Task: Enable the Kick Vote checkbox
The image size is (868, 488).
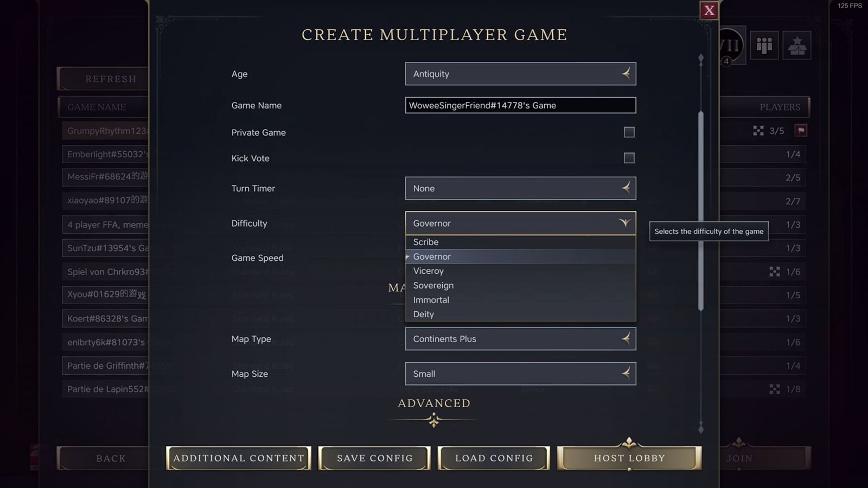Action: [x=629, y=158]
